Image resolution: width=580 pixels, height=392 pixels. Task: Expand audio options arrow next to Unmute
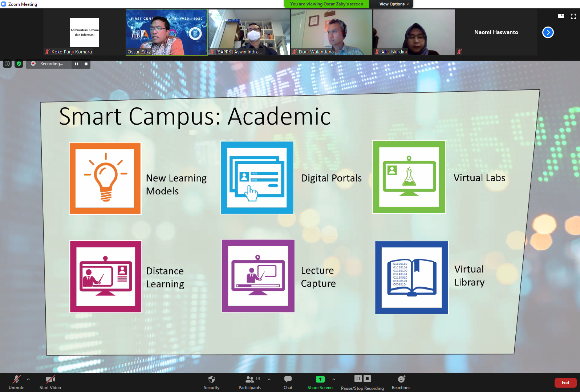click(28, 379)
